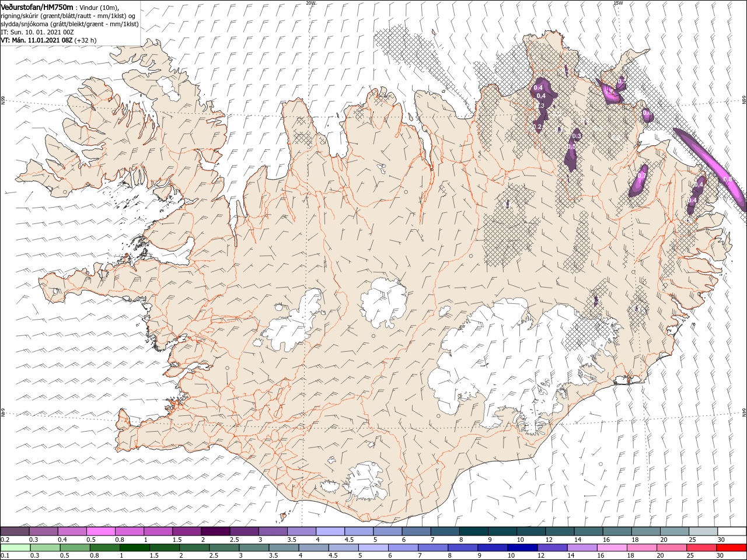Click the light purple 14 rain legend swatch
747x560 pixels.
coord(582,548)
